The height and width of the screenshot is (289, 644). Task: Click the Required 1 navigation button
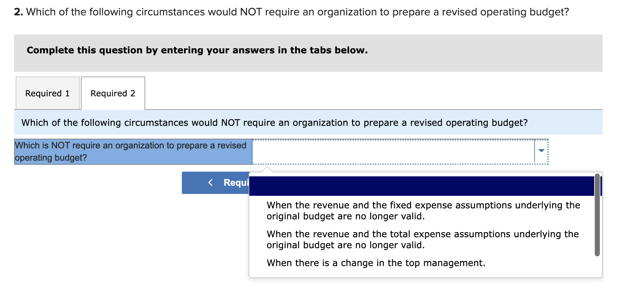tap(219, 183)
